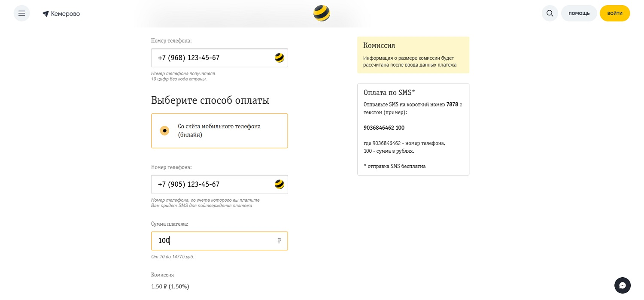The height and width of the screenshot is (300, 644).
Task: Click commission value 1.50 ₽ (1.50%)
Action: point(170,286)
